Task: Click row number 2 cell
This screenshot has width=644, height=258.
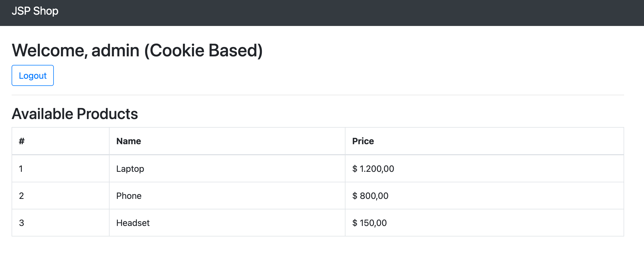Action: click(60, 196)
